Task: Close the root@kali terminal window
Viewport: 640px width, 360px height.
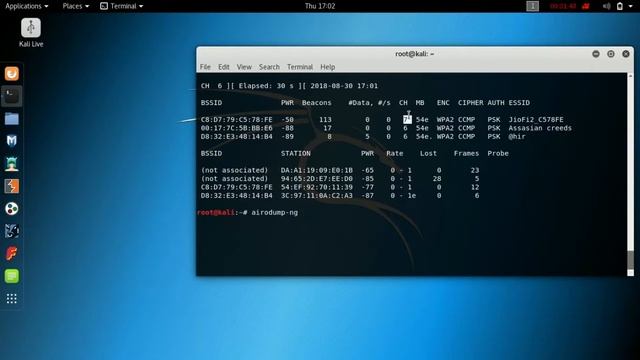Action: (x=626, y=54)
